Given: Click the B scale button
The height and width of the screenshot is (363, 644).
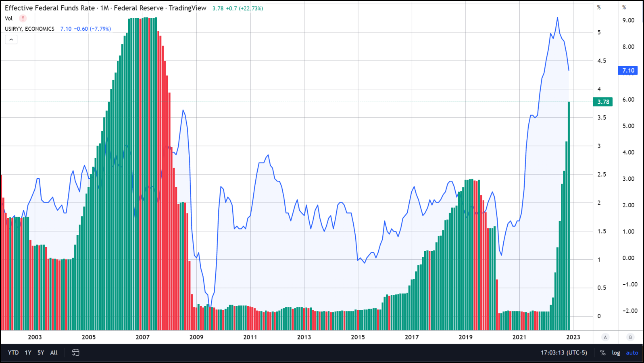Looking at the screenshot, I should 630,337.
